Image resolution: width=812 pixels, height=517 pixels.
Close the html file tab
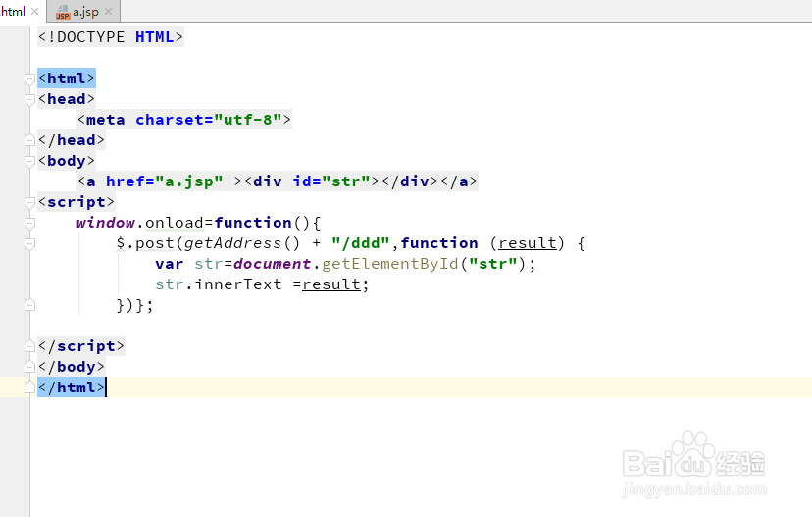[34, 12]
